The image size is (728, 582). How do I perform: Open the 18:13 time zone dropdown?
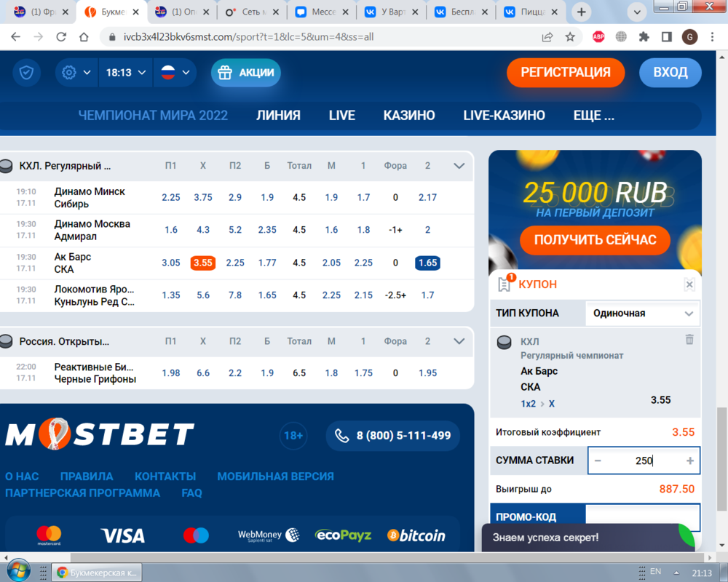pyautogui.click(x=126, y=73)
